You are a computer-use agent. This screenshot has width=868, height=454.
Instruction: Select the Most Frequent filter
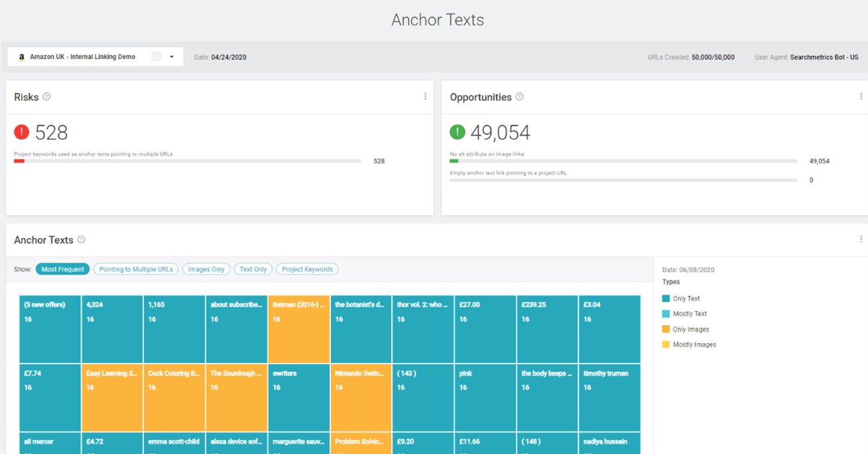point(62,269)
